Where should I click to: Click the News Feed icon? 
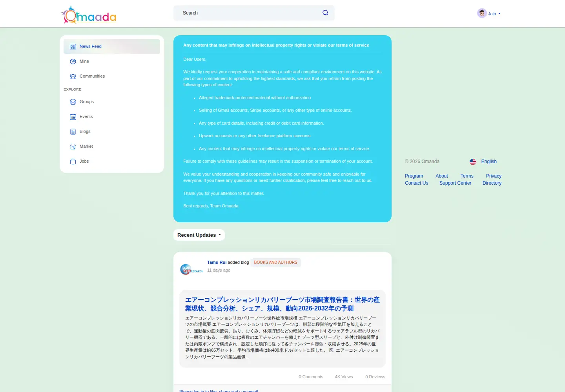point(73,47)
